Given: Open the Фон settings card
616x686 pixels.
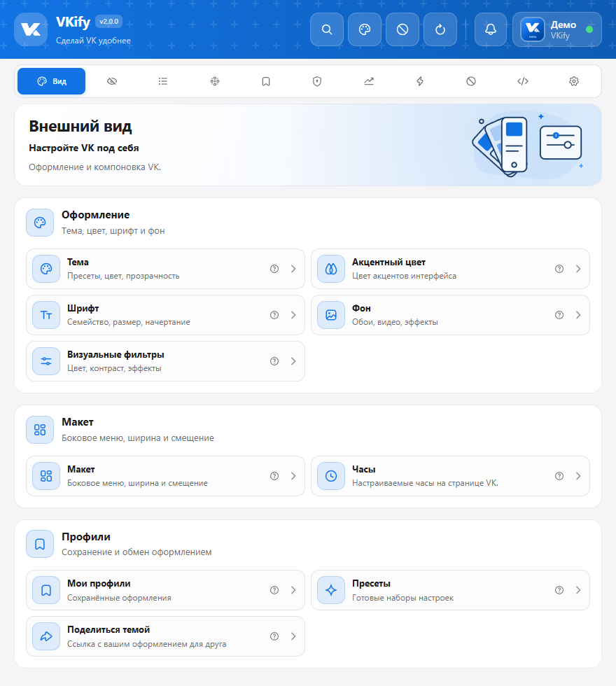Looking at the screenshot, I should coord(450,315).
